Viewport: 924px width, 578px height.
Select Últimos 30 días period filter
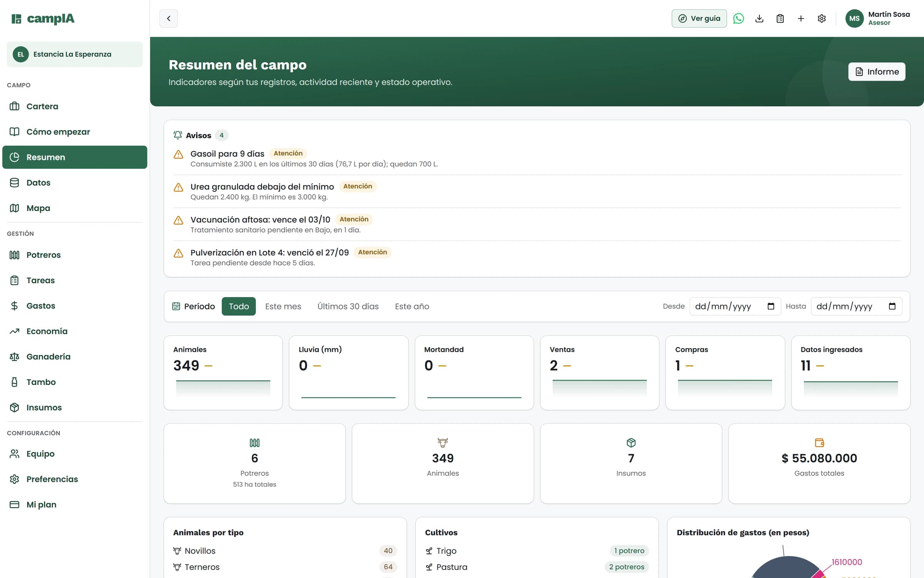(x=348, y=306)
